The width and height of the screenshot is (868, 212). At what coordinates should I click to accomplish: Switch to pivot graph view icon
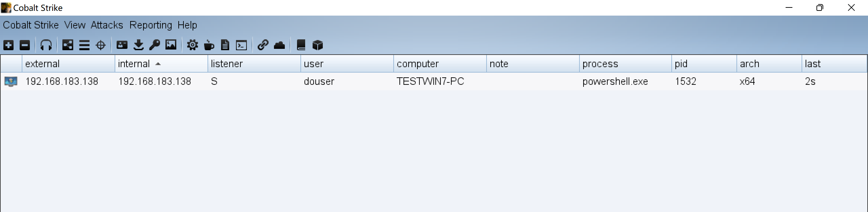pyautogui.click(x=68, y=45)
